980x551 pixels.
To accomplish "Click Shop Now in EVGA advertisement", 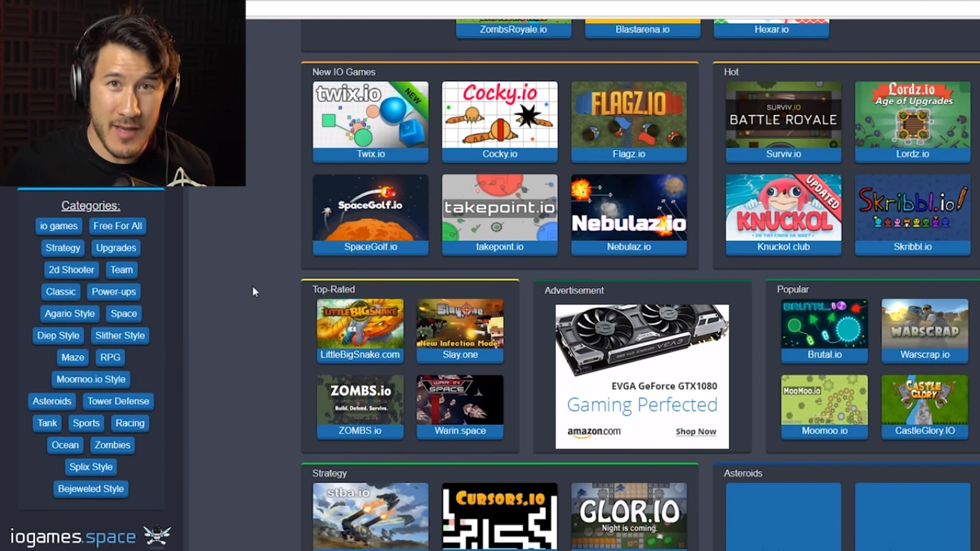I will 696,431.
